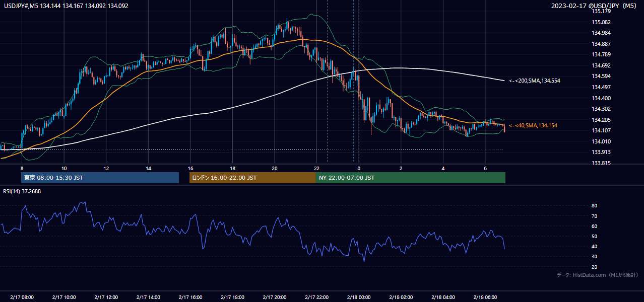Click the RSI 40 level label
The image size is (644, 302).
[x=595, y=246]
